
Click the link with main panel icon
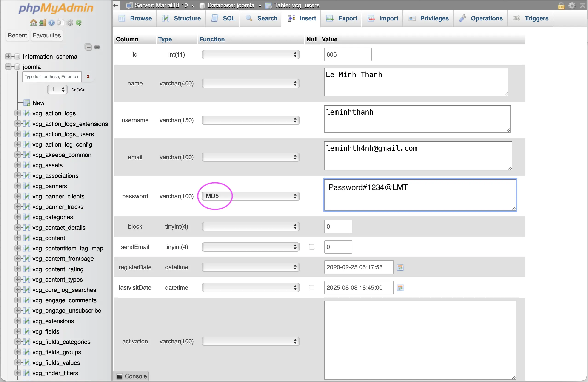pyautogui.click(x=97, y=47)
